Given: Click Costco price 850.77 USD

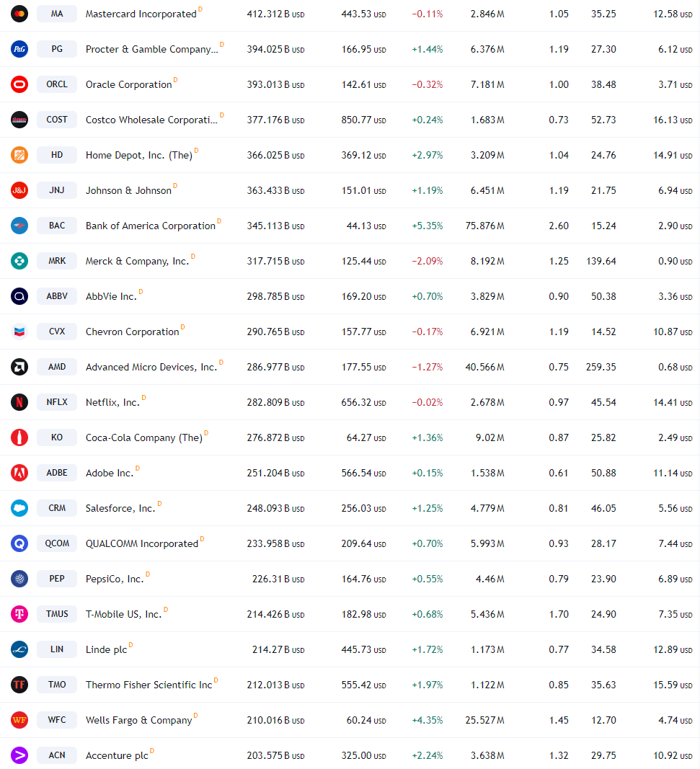Looking at the screenshot, I should click(363, 120).
